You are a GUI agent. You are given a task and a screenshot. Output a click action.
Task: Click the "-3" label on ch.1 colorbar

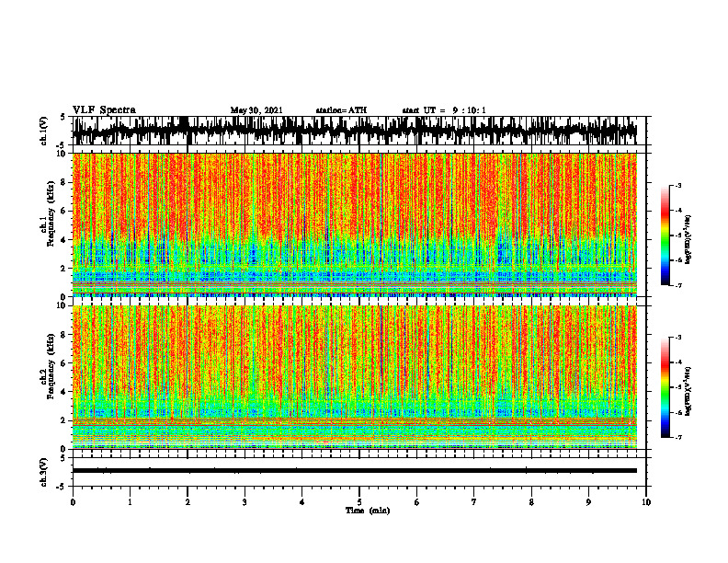tap(678, 185)
